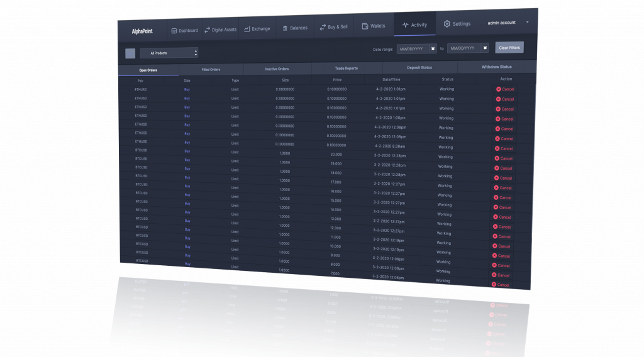
Task: Expand the All Products dropdown
Action: pos(196,53)
